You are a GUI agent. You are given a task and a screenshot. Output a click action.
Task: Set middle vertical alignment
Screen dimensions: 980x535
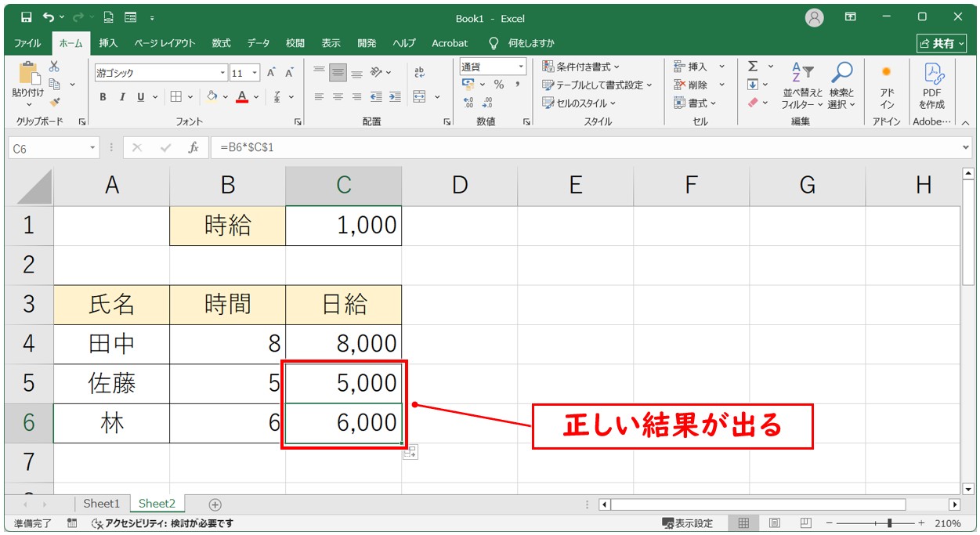[338, 72]
